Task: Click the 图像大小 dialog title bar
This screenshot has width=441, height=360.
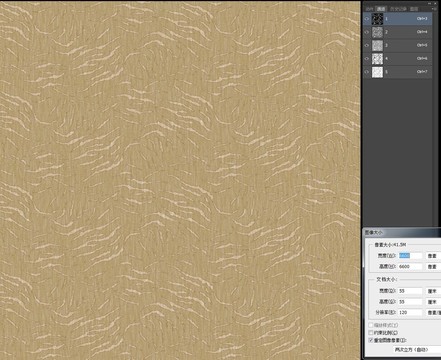Action: coord(402,232)
